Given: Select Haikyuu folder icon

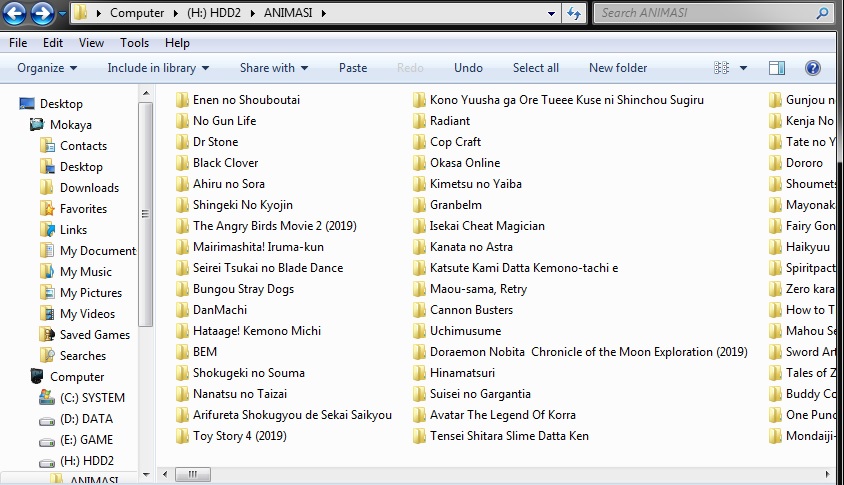Looking at the screenshot, I should (775, 247).
